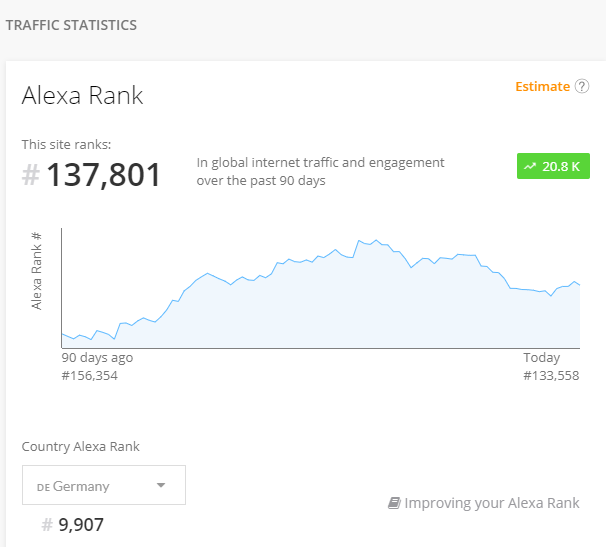606x547 pixels.
Task: Click the Country Alexa Rank heading
Action: click(81, 446)
